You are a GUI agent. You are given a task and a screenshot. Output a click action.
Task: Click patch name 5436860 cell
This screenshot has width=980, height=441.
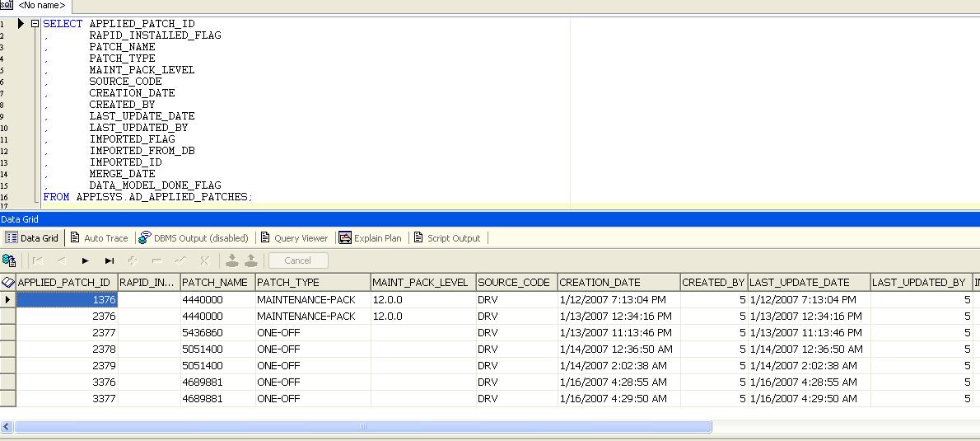point(217,332)
